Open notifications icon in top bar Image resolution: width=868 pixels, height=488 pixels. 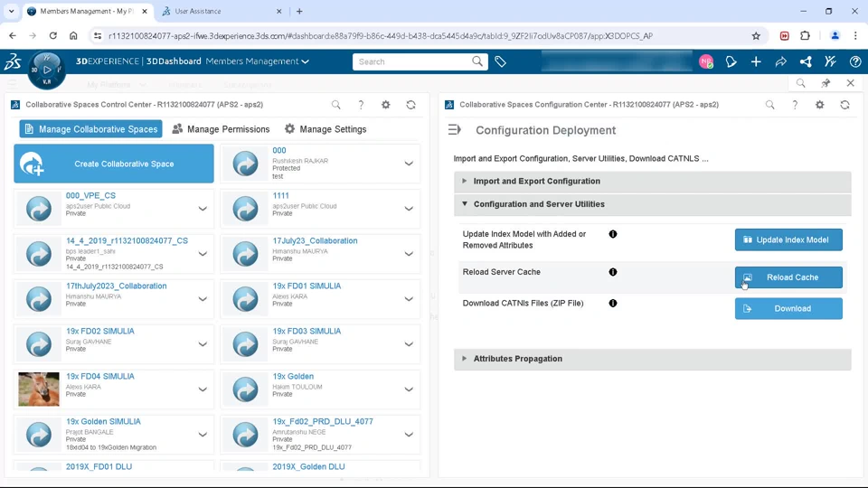click(731, 62)
